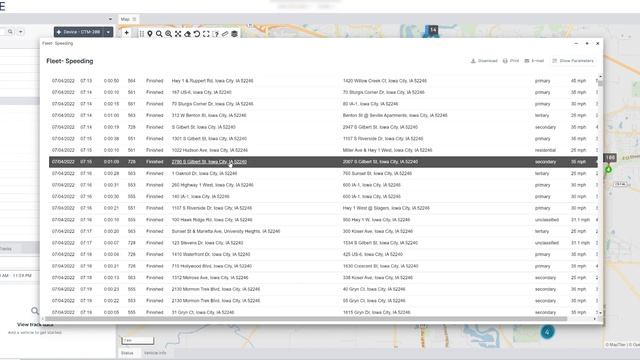The height and width of the screenshot is (360, 640).
Task: Select row starting at 260 Highway 1 West
Action: tap(323, 185)
